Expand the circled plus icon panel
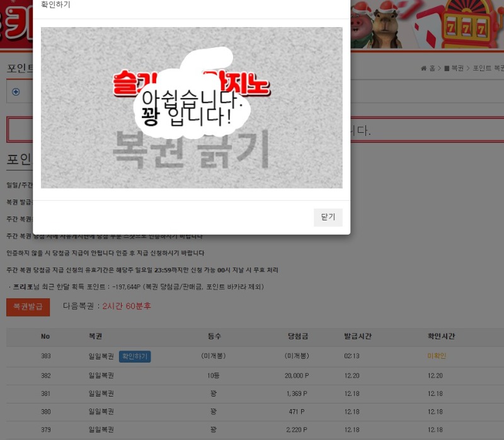Viewport: 504px width, 440px height. [16, 92]
